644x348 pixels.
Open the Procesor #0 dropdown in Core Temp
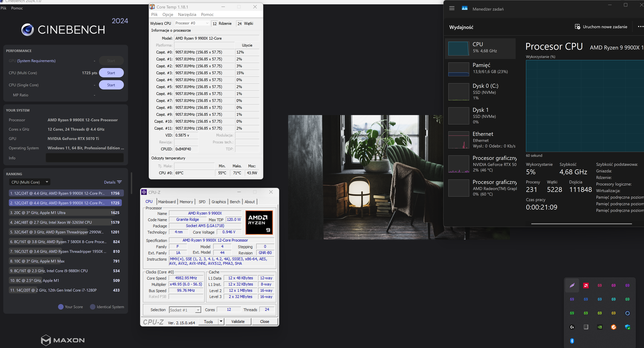coord(192,23)
